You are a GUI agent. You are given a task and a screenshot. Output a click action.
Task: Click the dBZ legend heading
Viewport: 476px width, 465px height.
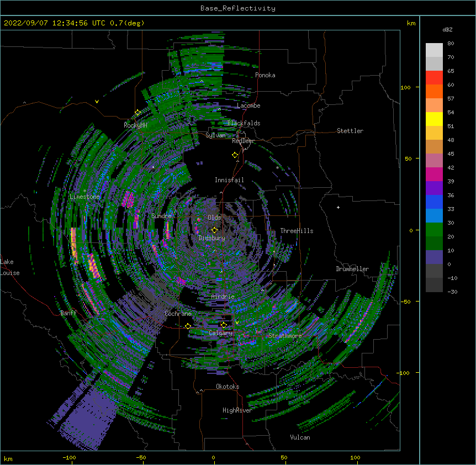click(447, 30)
